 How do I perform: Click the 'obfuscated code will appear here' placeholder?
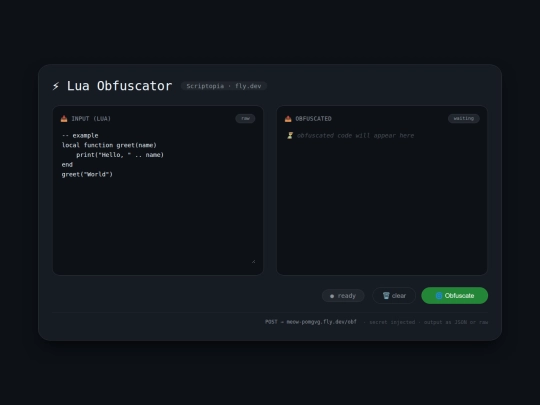355,135
